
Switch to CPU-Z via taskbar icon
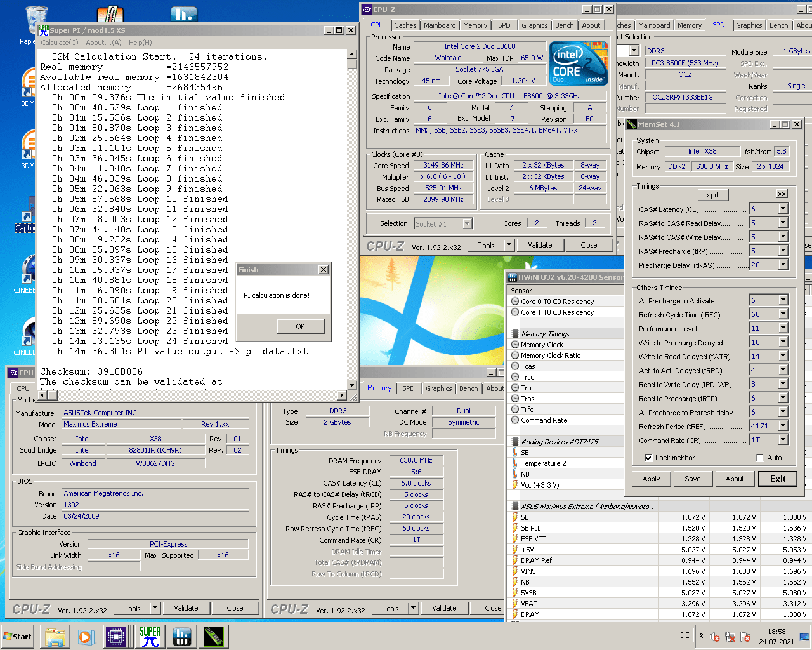pyautogui.click(x=117, y=637)
